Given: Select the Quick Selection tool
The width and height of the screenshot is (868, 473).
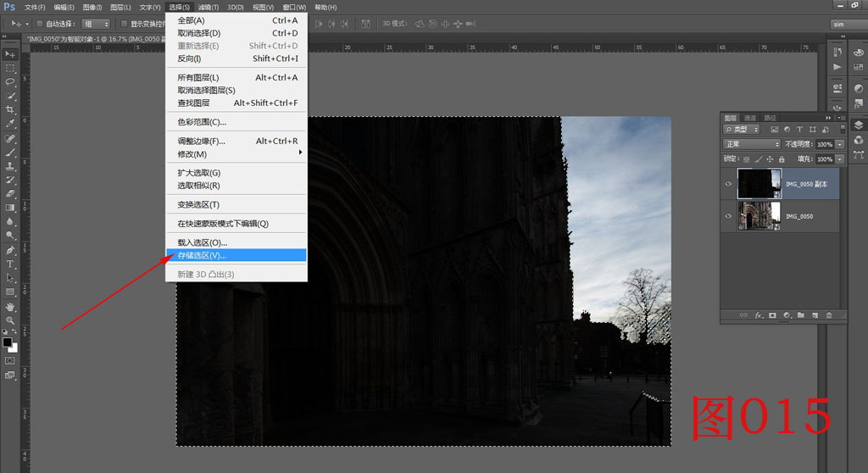Looking at the screenshot, I should click(x=10, y=96).
